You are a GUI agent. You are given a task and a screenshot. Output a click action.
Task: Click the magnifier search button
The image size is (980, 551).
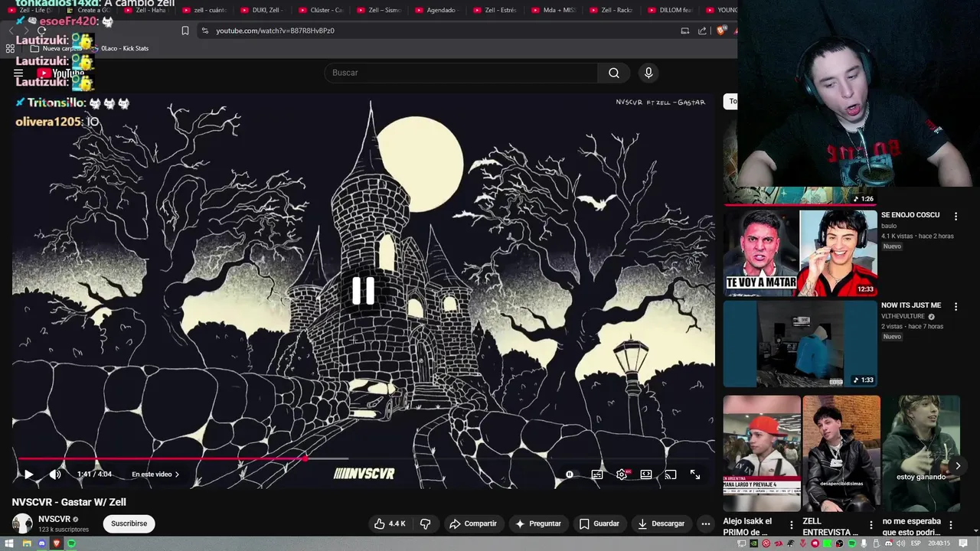click(614, 73)
